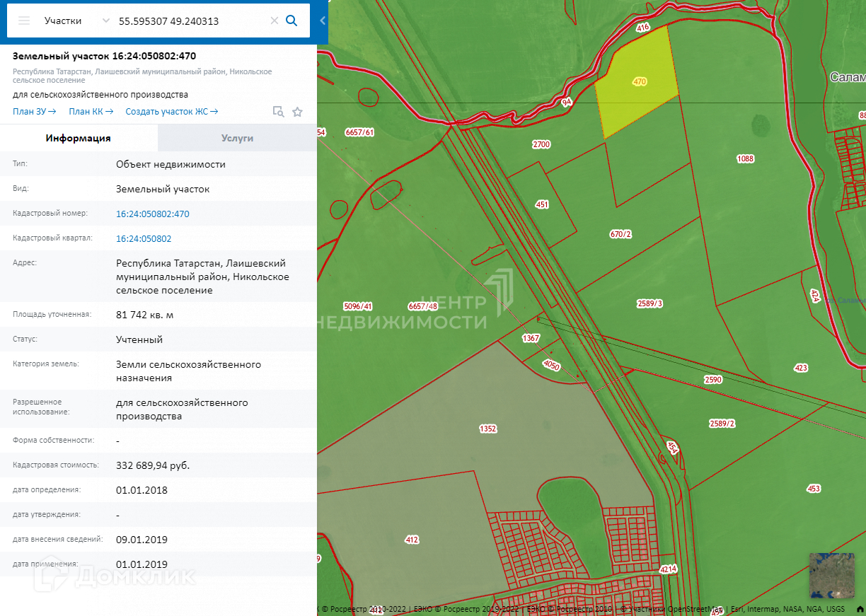
Task: Click home icon in map attribution bar
Action: [x=859, y=609]
